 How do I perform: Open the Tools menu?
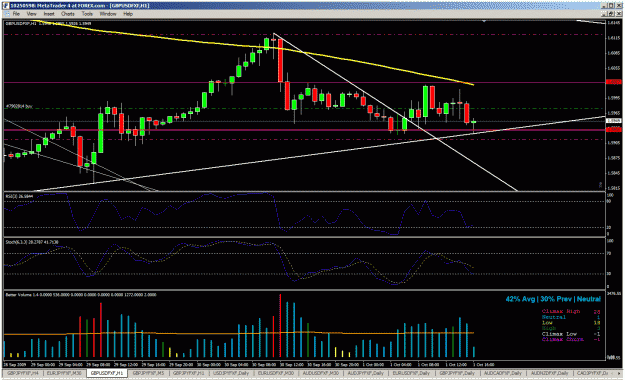point(87,14)
